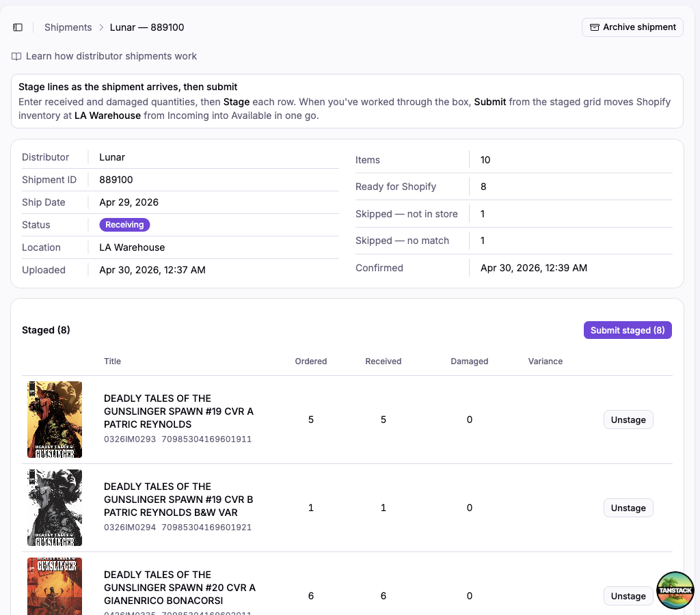The width and height of the screenshot is (700, 615).
Task: Open Gunslinger Spawn #20 CVR A cover thumbnail
Action: point(55,586)
